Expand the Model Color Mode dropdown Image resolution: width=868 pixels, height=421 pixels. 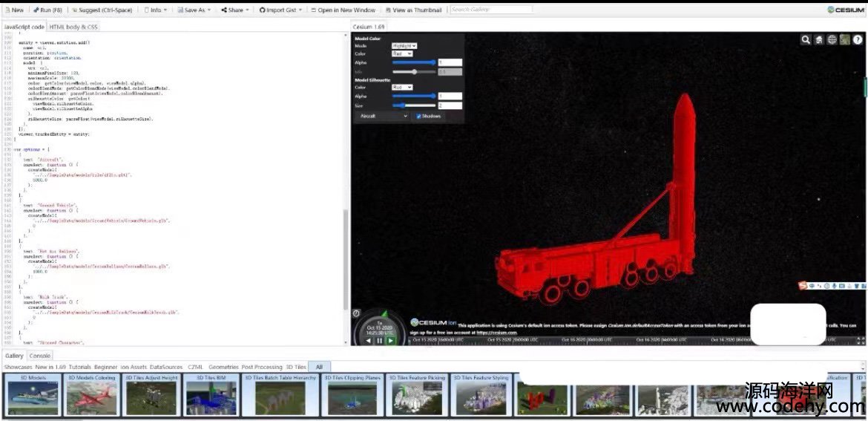404,46
